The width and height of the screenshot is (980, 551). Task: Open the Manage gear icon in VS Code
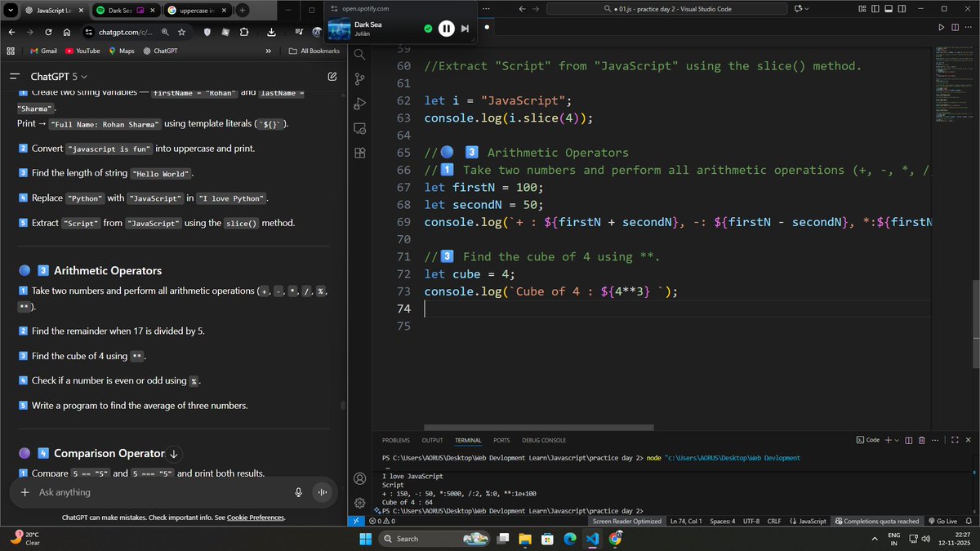pos(359,503)
